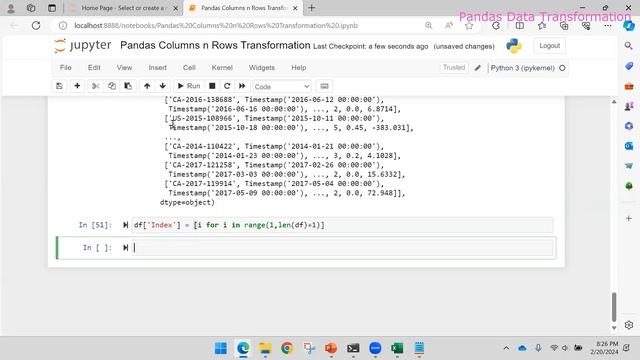The image size is (640, 360).
Task: Open the Help menu
Action: [298, 68]
